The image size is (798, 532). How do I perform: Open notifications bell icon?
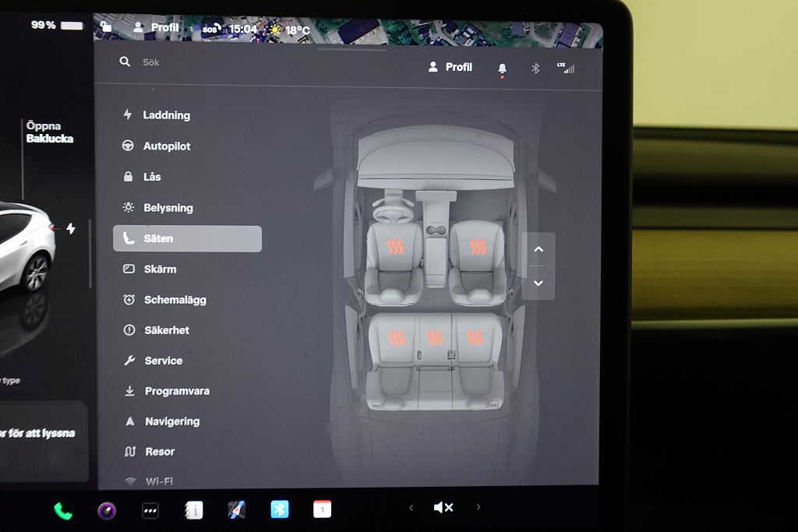[502, 69]
